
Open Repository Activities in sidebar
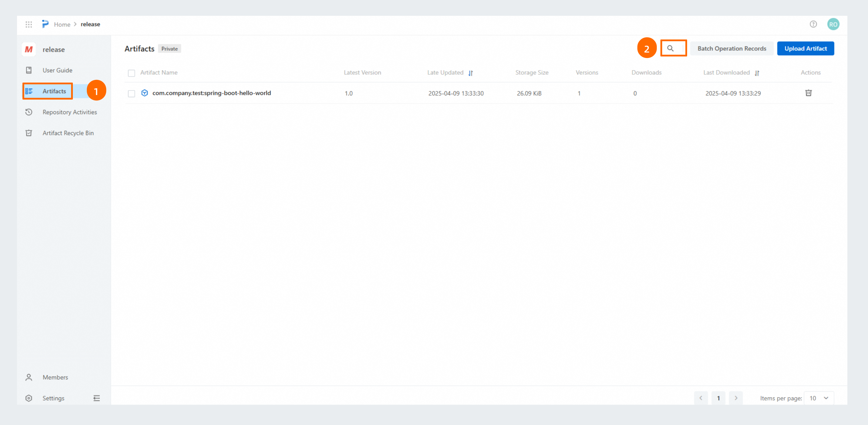click(x=70, y=112)
